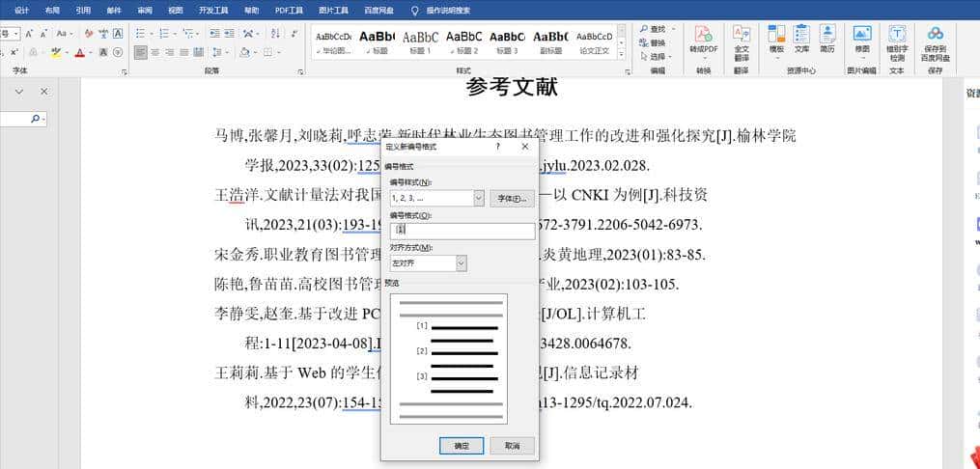Open the PDF工具 tab
Image resolution: width=980 pixels, height=469 pixels.
pos(289,10)
